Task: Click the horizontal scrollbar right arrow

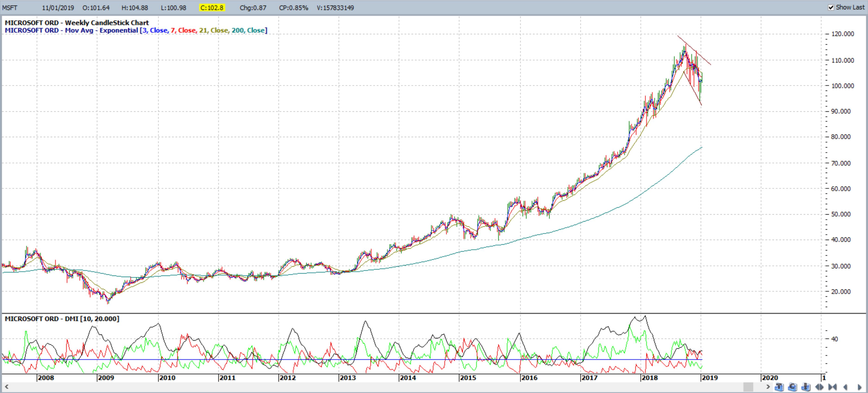Action: pyautogui.click(x=768, y=387)
